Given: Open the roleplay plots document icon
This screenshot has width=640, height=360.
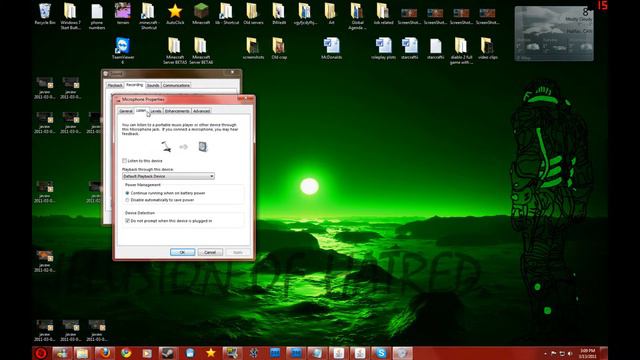Looking at the screenshot, I should coord(383,48).
